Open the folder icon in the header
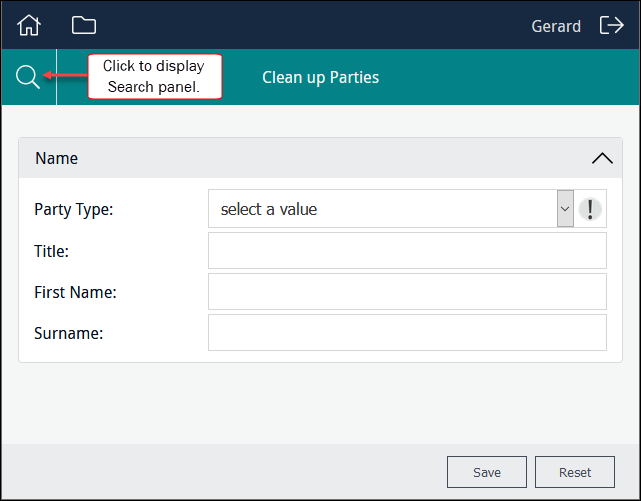This screenshot has width=641, height=501. point(84,25)
